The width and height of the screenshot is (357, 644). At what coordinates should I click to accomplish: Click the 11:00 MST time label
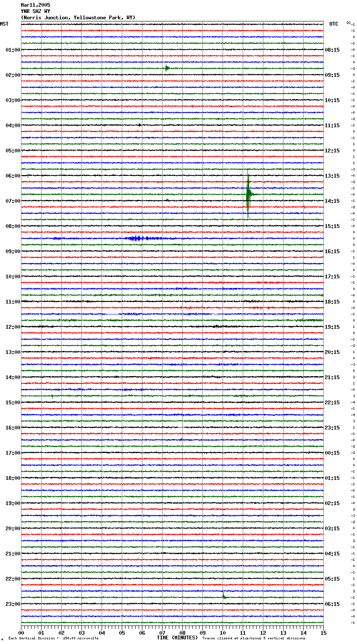[13, 302]
